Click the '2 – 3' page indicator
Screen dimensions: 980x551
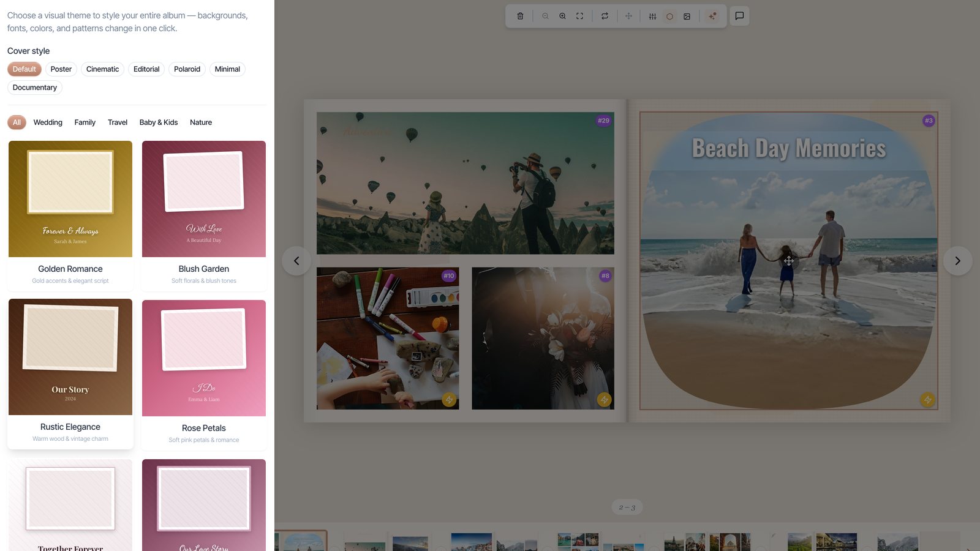click(627, 507)
